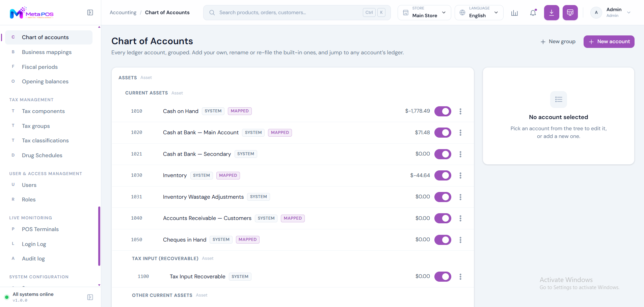Image resolution: width=644 pixels, height=307 pixels.
Task: Open Tax groups page
Action: (49, 126)
